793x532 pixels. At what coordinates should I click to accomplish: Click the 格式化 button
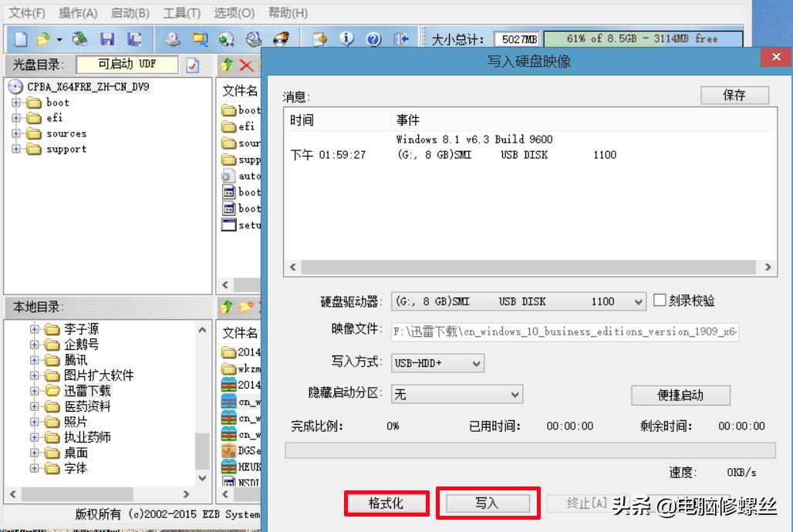tap(386, 503)
